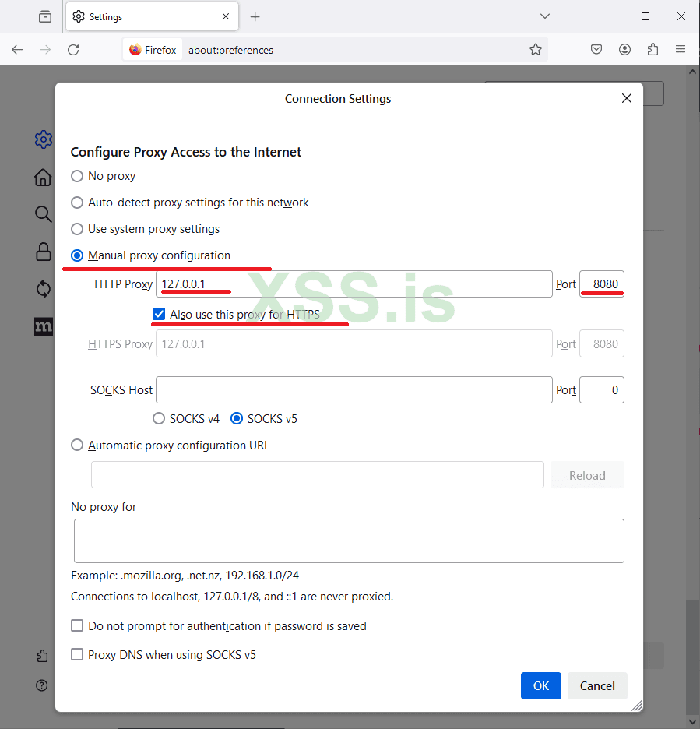Open the Extensions puzzle icon in toolbar
Image resolution: width=700 pixels, height=729 pixels.
click(653, 49)
